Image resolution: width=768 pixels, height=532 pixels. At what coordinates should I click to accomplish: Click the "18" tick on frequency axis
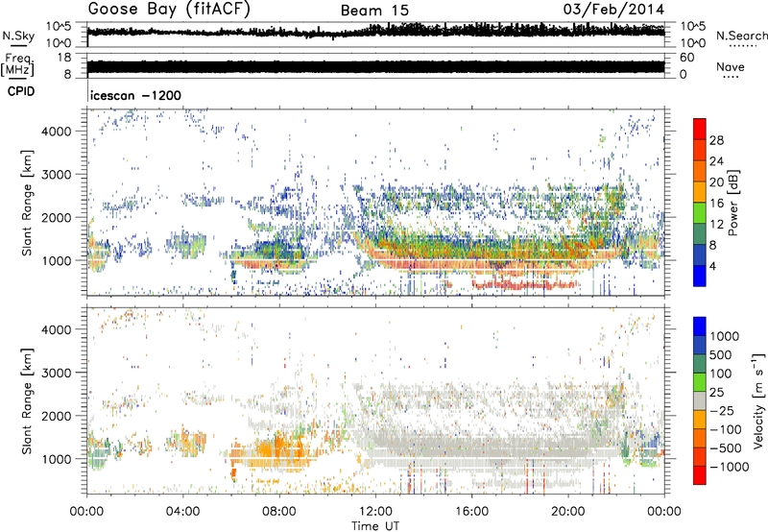coord(64,58)
